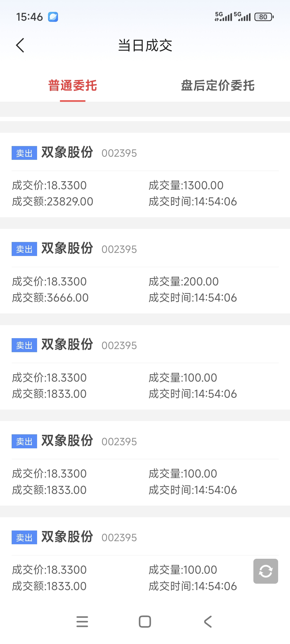Tap the back arrow in header
The width and height of the screenshot is (290, 644).
pos(20,45)
